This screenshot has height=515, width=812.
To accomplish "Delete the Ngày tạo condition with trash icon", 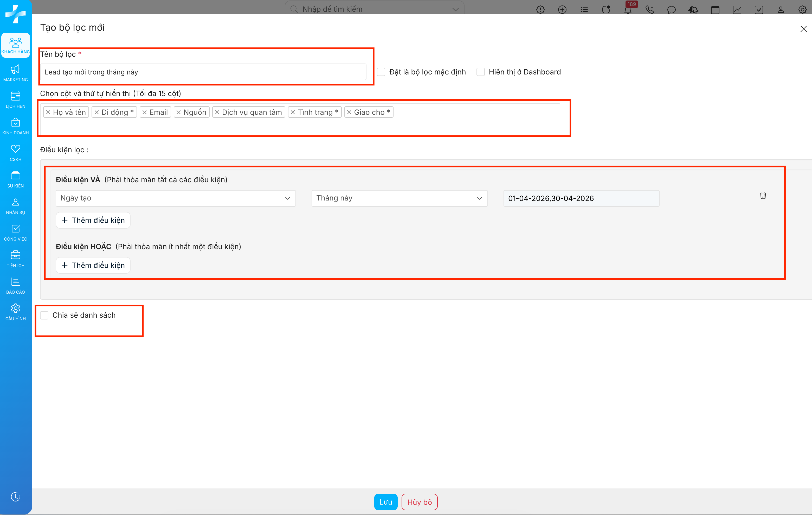I will 763,195.
